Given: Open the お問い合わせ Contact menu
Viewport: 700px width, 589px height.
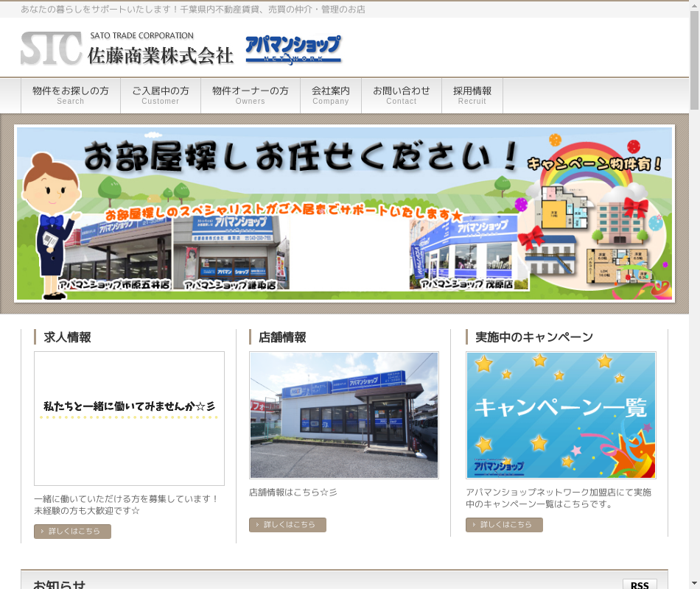Looking at the screenshot, I should pos(402,96).
